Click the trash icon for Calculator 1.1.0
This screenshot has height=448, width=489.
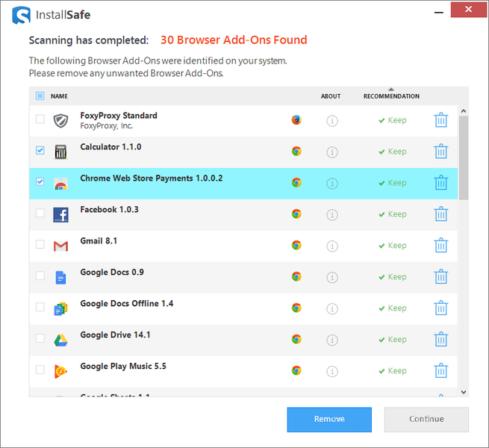(x=440, y=152)
